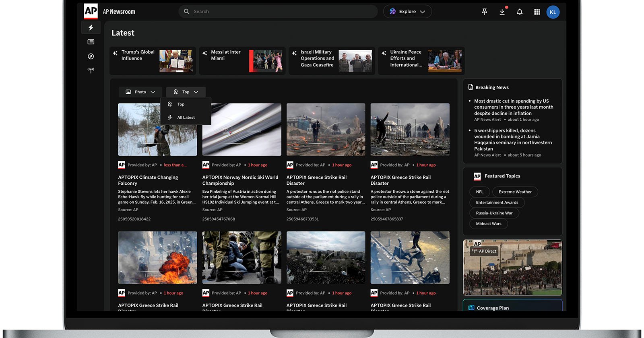Open the downloads icon with red dot
The width and height of the screenshot is (644, 338).
pyautogui.click(x=502, y=12)
